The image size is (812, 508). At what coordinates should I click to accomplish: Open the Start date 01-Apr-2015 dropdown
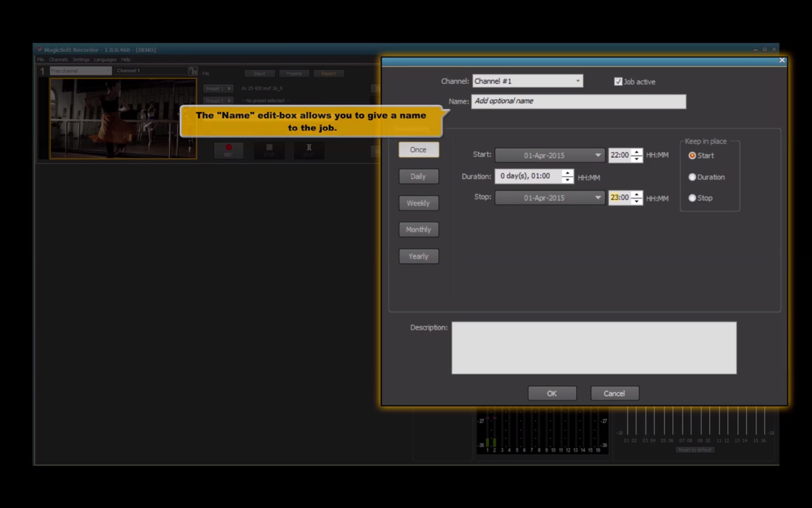(x=598, y=155)
